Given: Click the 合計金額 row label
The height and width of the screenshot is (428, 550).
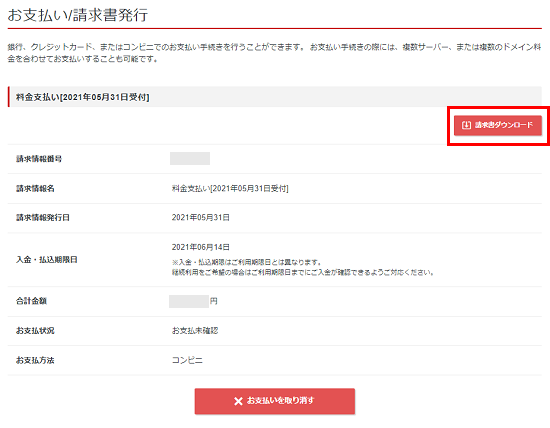Looking at the screenshot, I should (31, 301).
